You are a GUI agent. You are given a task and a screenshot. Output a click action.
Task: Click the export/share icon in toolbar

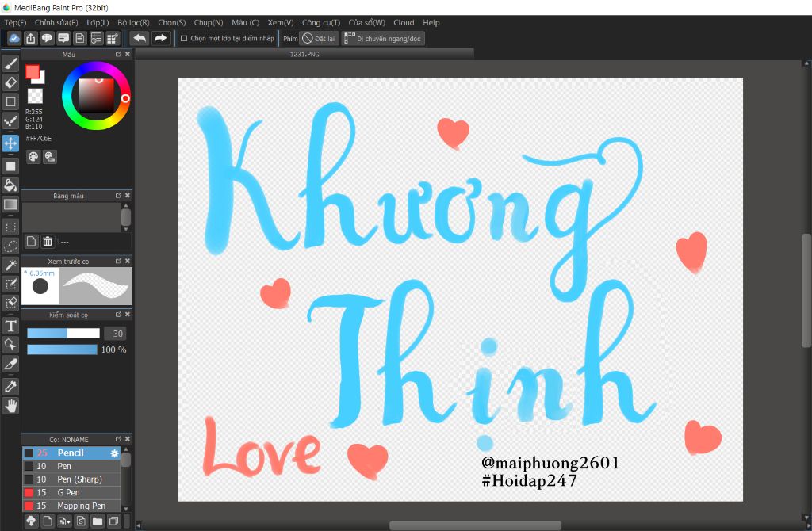(x=31, y=38)
